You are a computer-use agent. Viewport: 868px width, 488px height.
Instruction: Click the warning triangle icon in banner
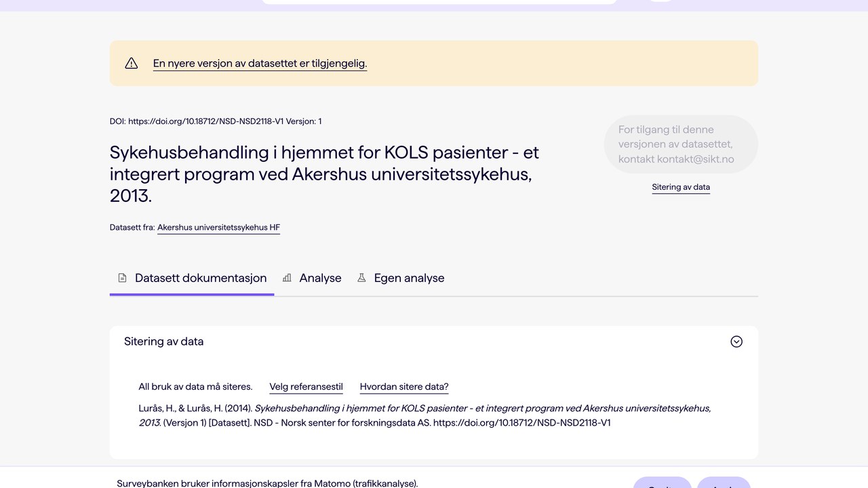pos(132,63)
